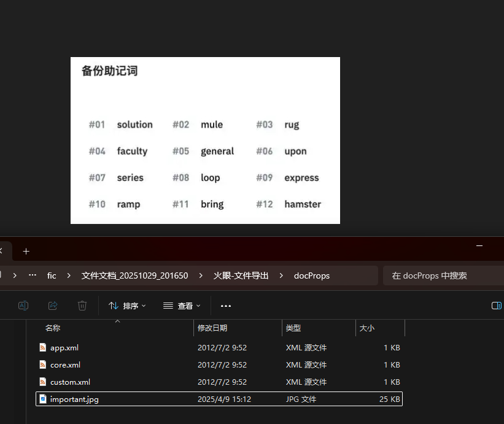Go to 文件文档_20251029_201650 in breadcrumb
The image size is (504, 424).
[x=134, y=276]
